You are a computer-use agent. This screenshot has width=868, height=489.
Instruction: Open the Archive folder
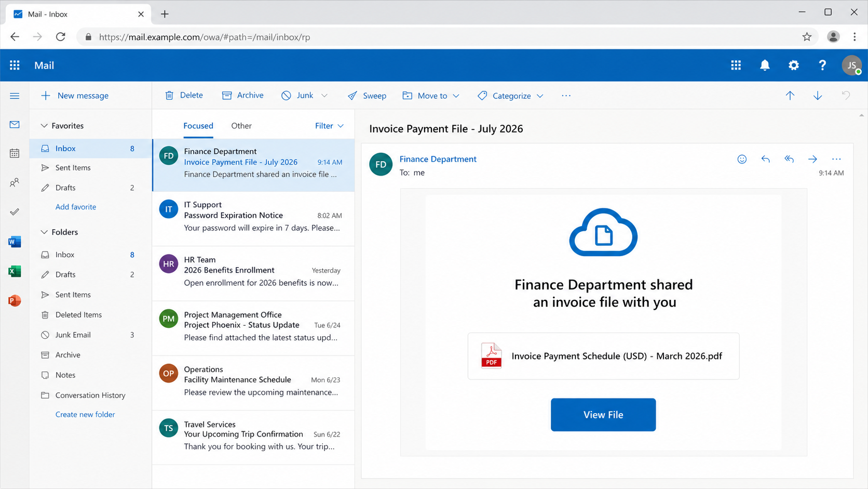(x=90, y=355)
